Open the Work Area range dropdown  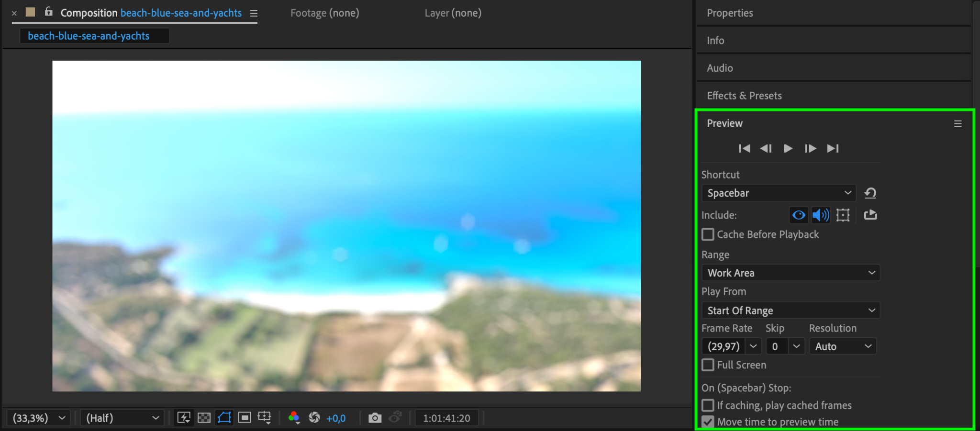(791, 273)
